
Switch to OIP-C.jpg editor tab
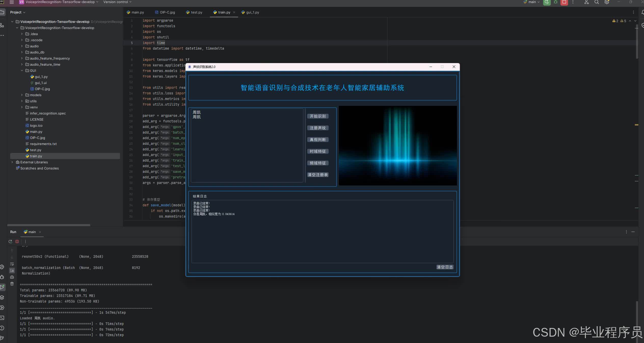click(x=165, y=12)
